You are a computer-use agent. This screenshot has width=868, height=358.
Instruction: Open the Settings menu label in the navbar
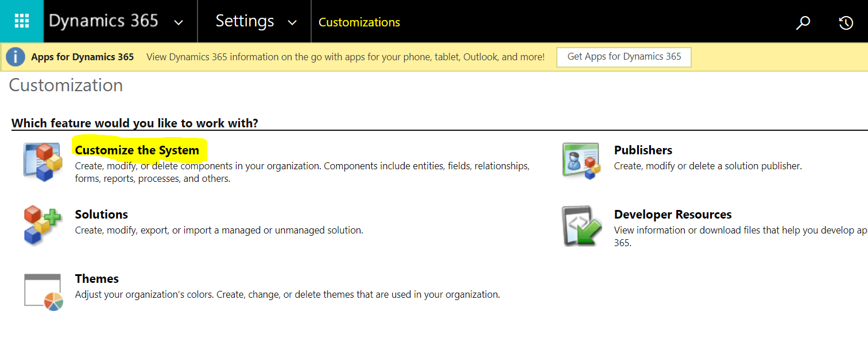pos(245,21)
